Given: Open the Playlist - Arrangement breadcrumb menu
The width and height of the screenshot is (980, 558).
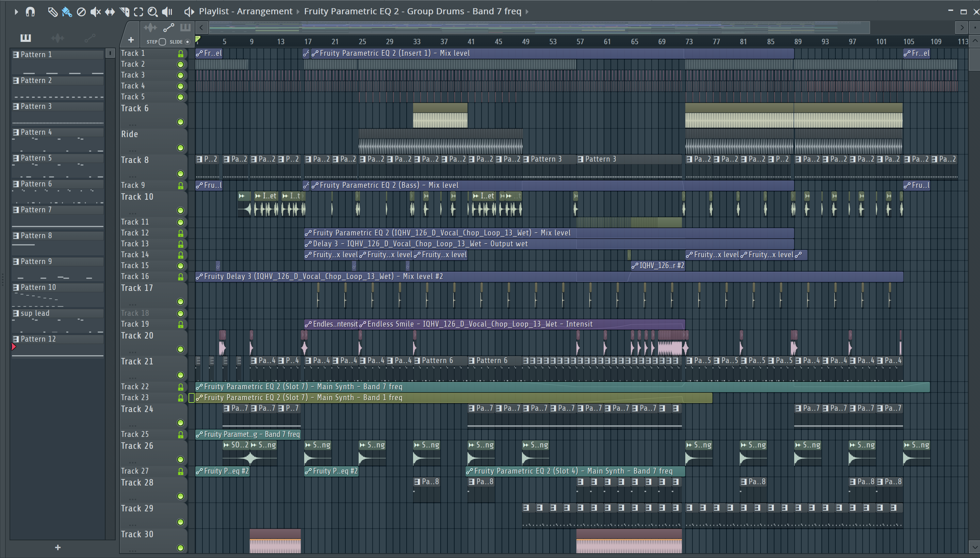Looking at the screenshot, I should click(x=245, y=12).
